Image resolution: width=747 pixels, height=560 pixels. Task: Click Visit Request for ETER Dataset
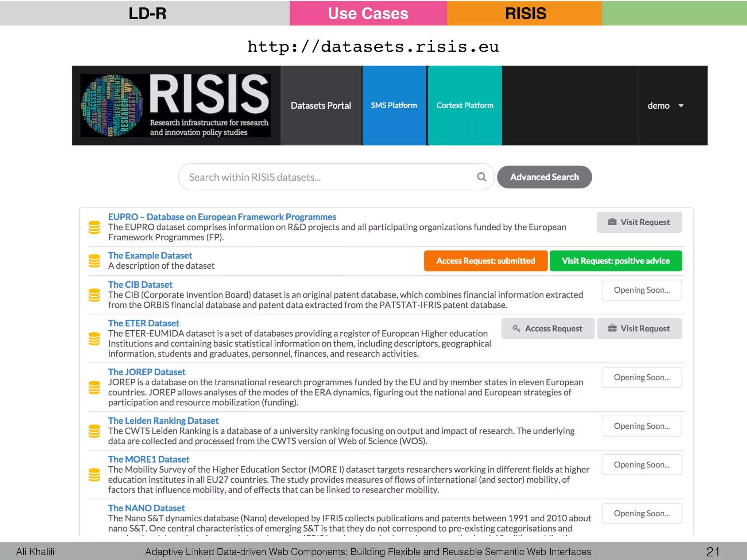click(639, 329)
